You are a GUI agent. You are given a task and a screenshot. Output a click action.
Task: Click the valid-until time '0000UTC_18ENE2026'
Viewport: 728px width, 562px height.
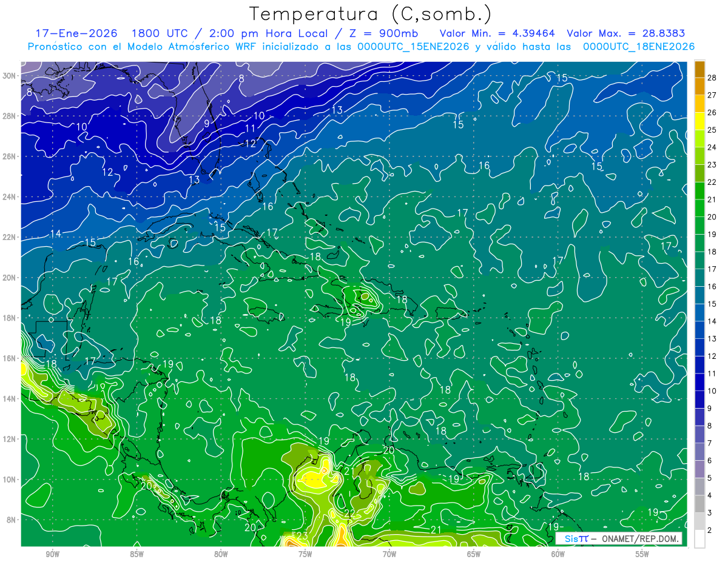tap(638, 47)
